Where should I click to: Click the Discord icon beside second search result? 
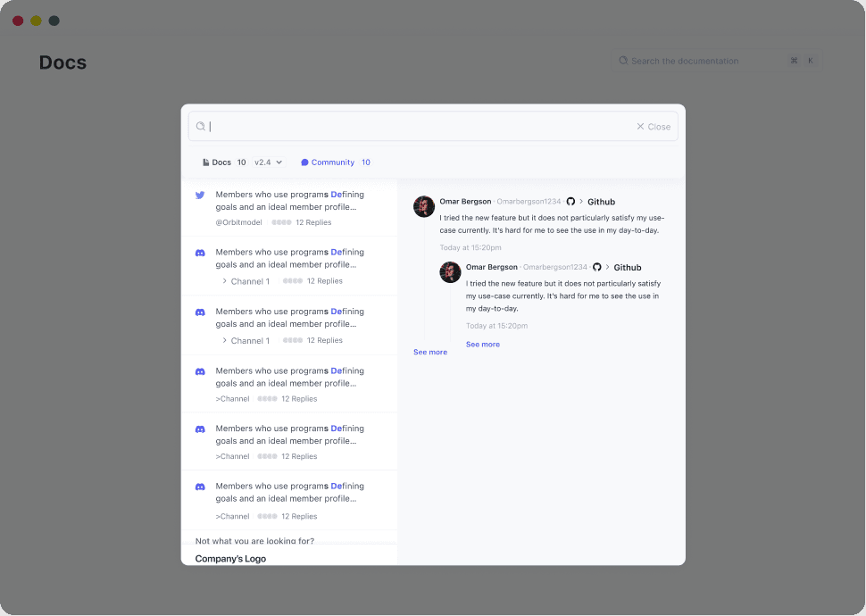(200, 253)
